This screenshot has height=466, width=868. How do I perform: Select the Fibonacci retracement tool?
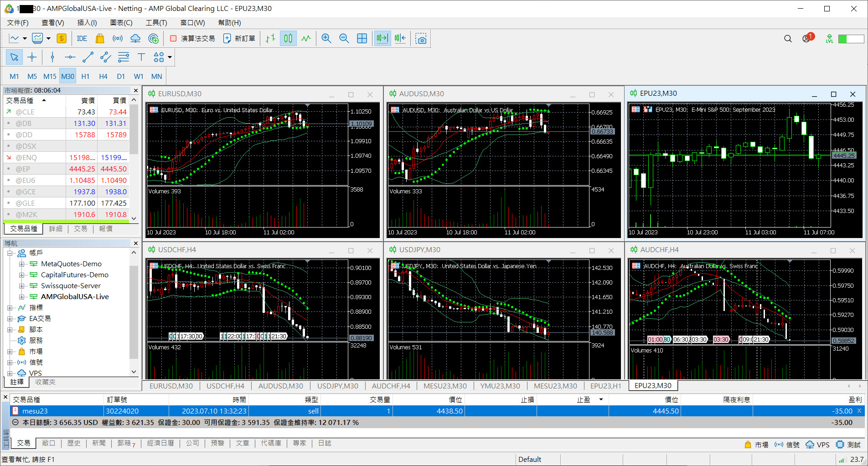(124, 57)
